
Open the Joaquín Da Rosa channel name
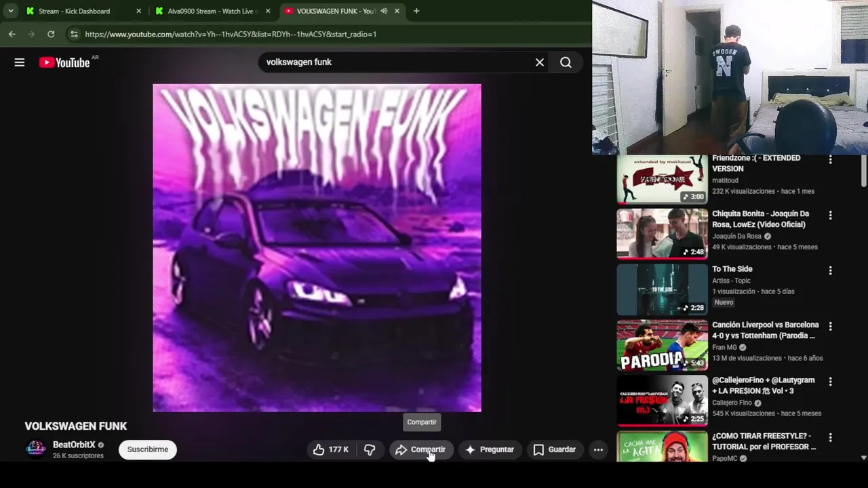click(736, 236)
